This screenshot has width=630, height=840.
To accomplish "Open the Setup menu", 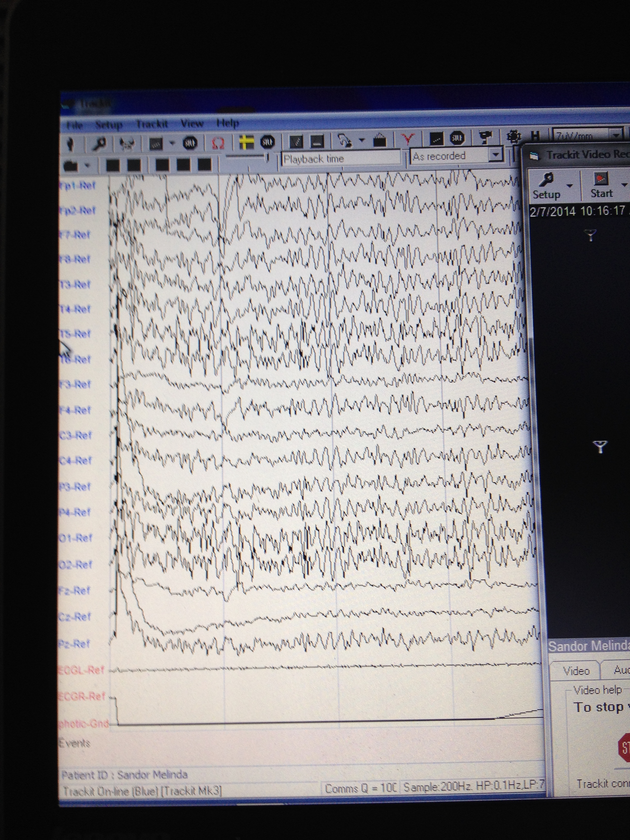I will (x=109, y=125).
